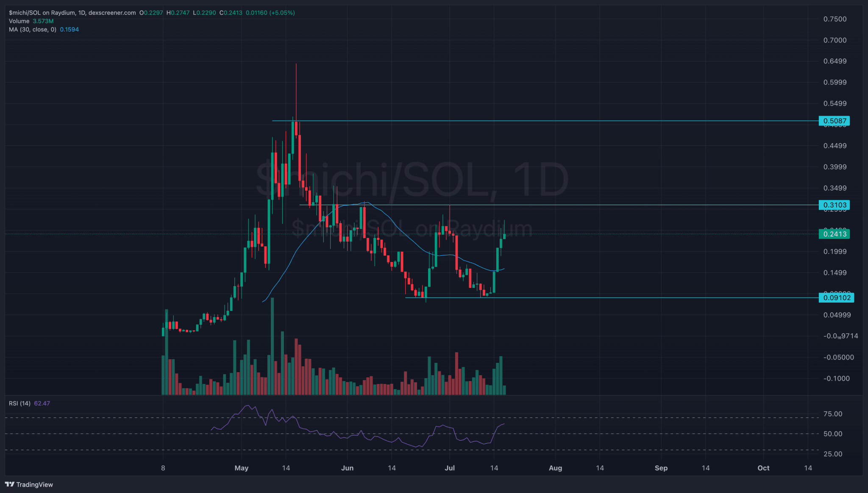The width and height of the screenshot is (868, 493).
Task: Click the RSI 25.00 axis value
Action: [x=833, y=454]
